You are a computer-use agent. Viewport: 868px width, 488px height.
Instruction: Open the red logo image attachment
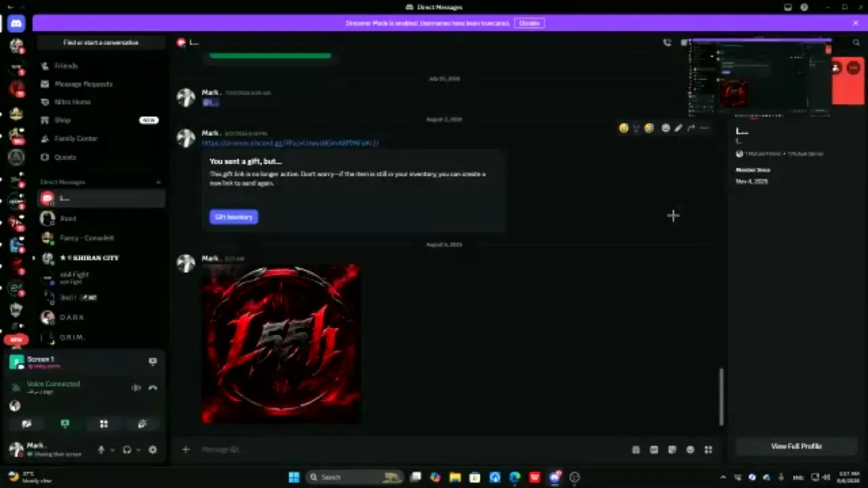281,344
